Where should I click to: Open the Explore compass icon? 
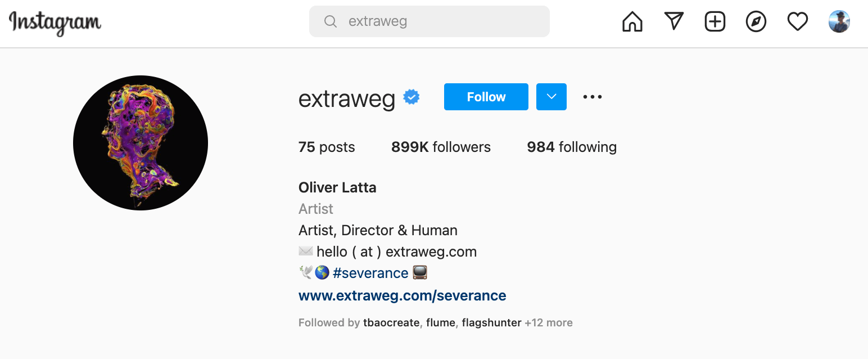756,22
